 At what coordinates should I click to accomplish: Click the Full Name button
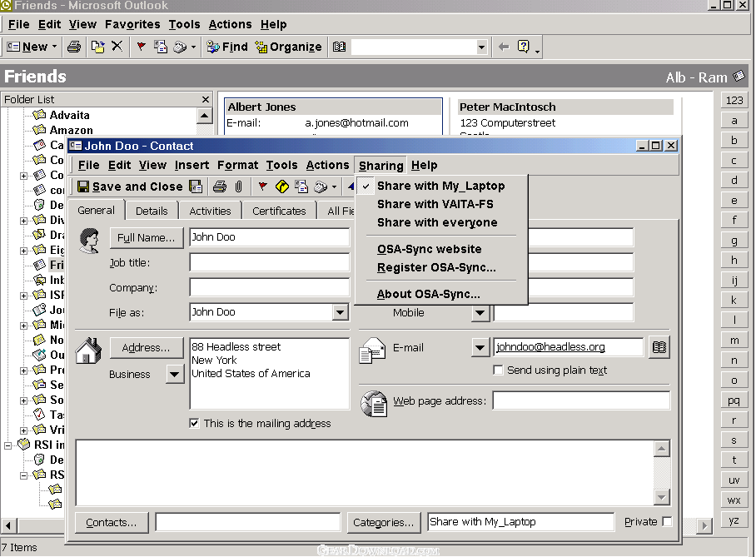(146, 238)
